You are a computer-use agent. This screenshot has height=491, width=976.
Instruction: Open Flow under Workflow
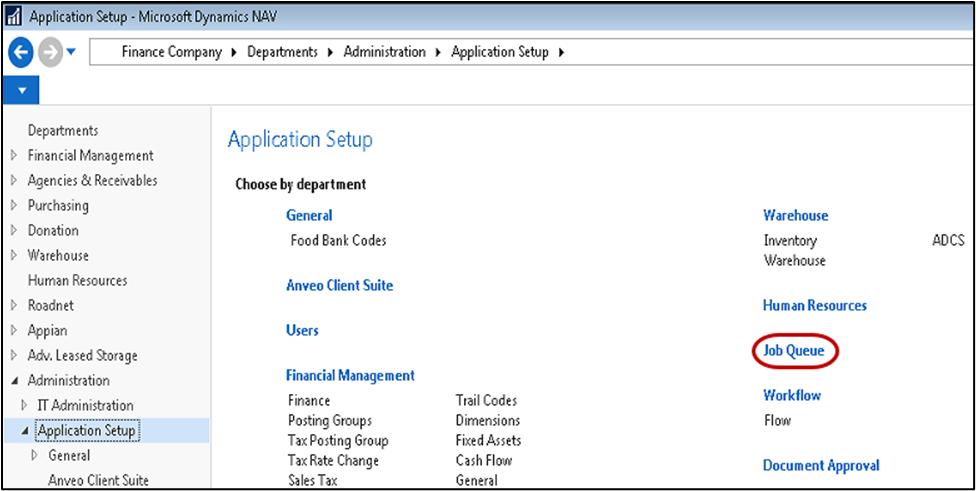777,421
